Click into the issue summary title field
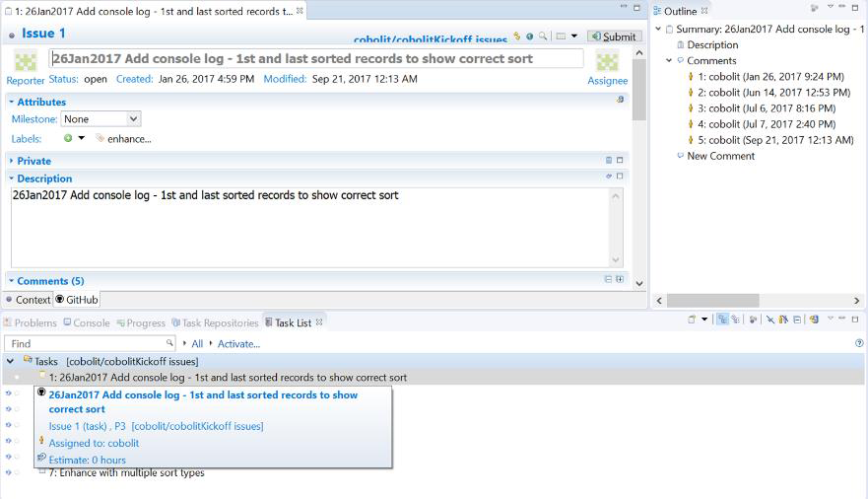868x499 pixels. pos(316,59)
